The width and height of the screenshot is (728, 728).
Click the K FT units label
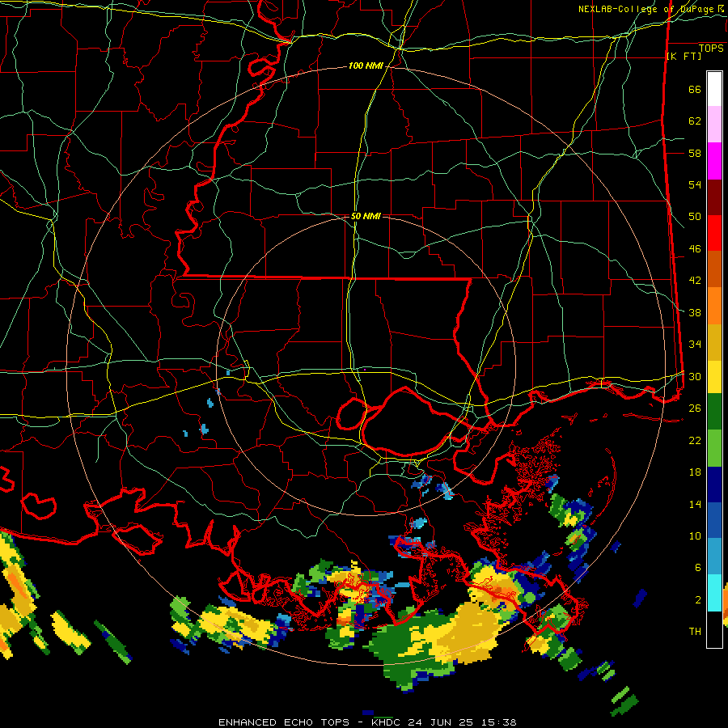[684, 56]
